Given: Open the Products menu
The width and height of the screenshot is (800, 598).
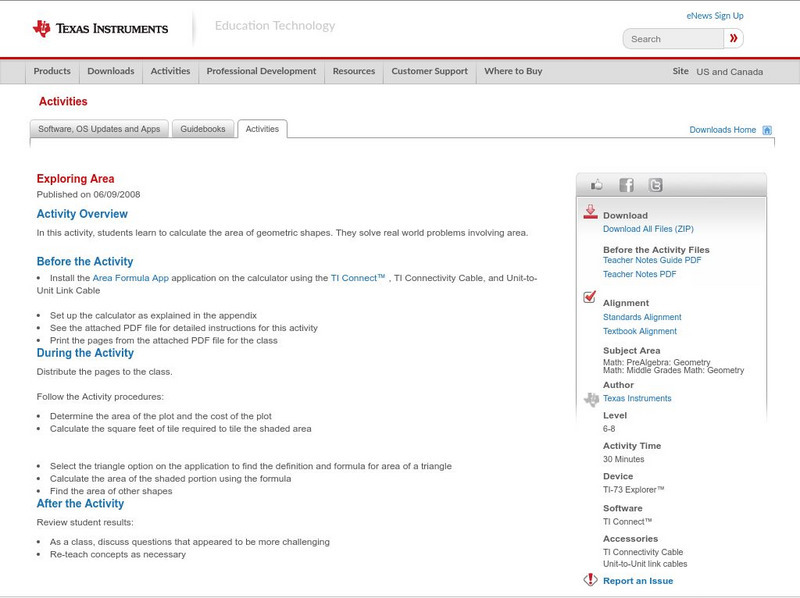Looking at the screenshot, I should point(52,72).
